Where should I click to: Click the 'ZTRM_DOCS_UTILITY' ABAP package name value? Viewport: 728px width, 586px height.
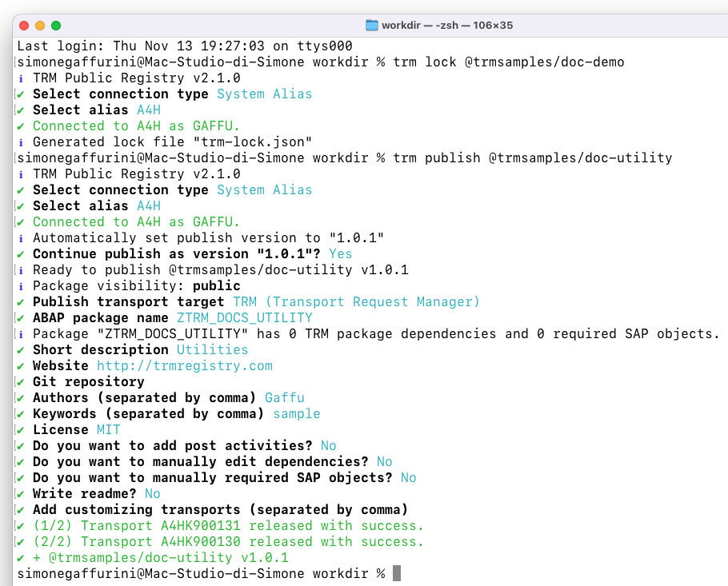[x=245, y=318]
